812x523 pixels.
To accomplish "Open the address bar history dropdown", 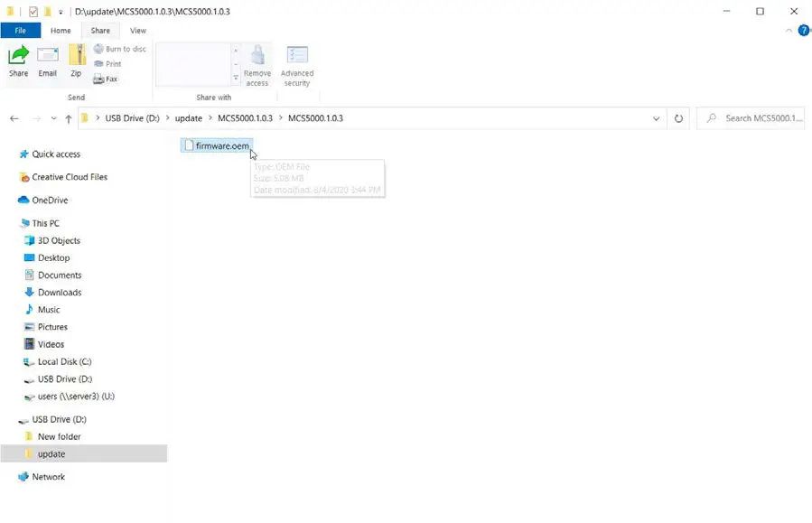I will (x=657, y=118).
